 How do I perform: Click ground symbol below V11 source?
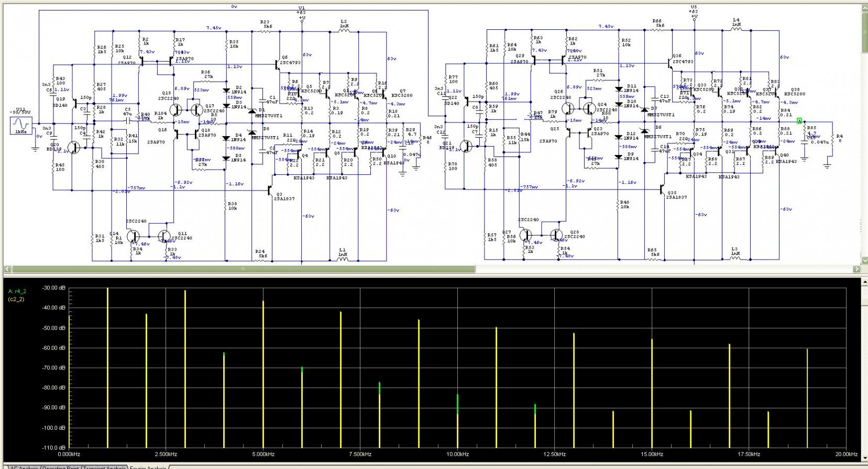click(x=35, y=149)
